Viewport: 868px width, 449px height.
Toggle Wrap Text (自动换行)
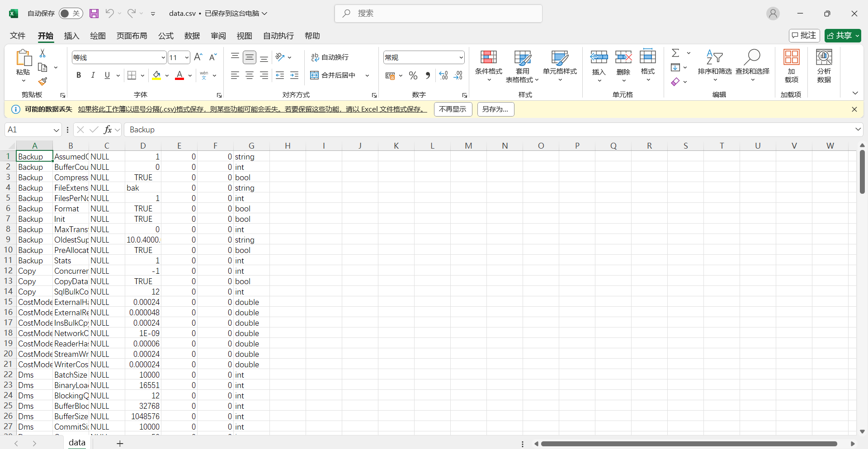pos(330,57)
